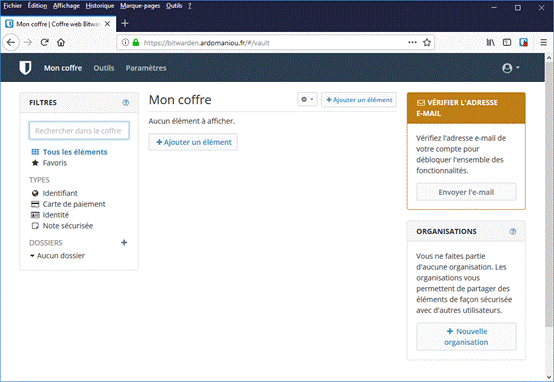The height and width of the screenshot is (382, 554).
Task: Click the Favoris star icon
Action: tap(35, 163)
